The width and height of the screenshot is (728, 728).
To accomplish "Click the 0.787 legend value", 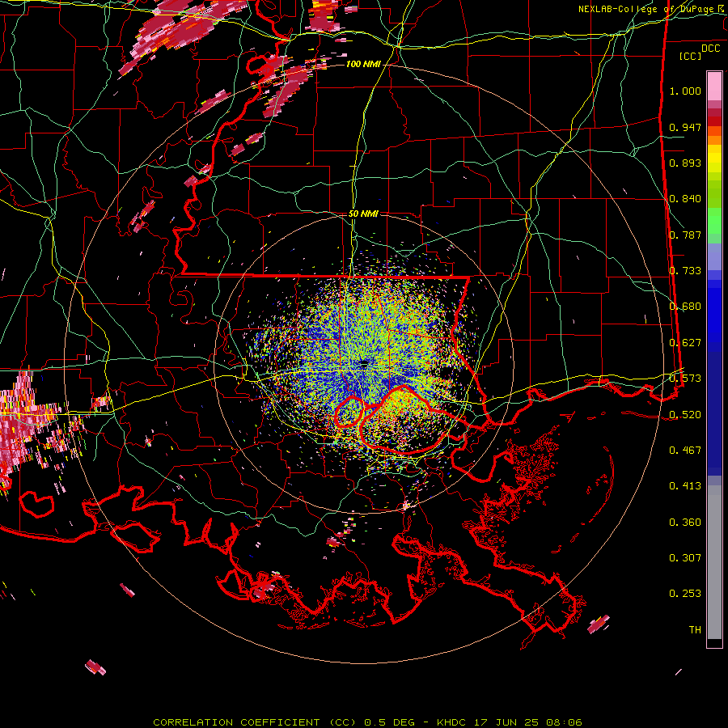I will click(685, 235).
